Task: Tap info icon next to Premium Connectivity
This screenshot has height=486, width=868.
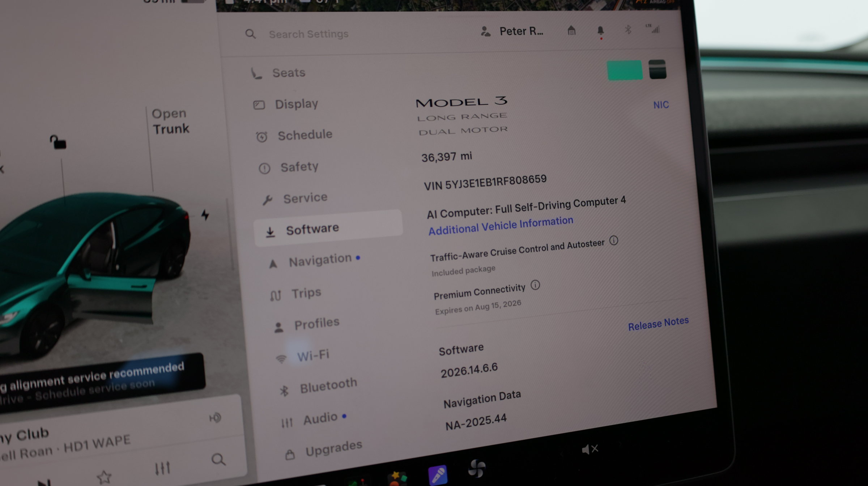Action: tap(535, 285)
